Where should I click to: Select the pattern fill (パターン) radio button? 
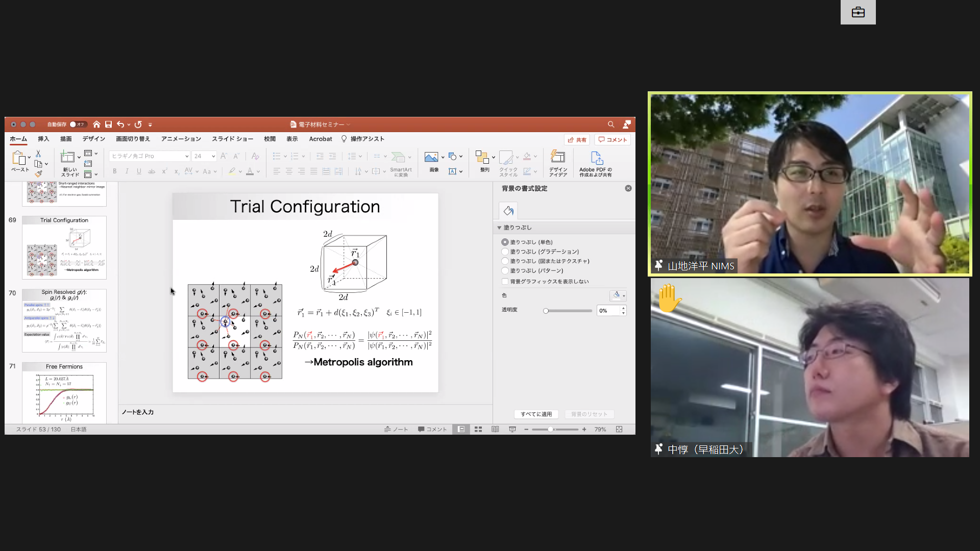point(505,271)
